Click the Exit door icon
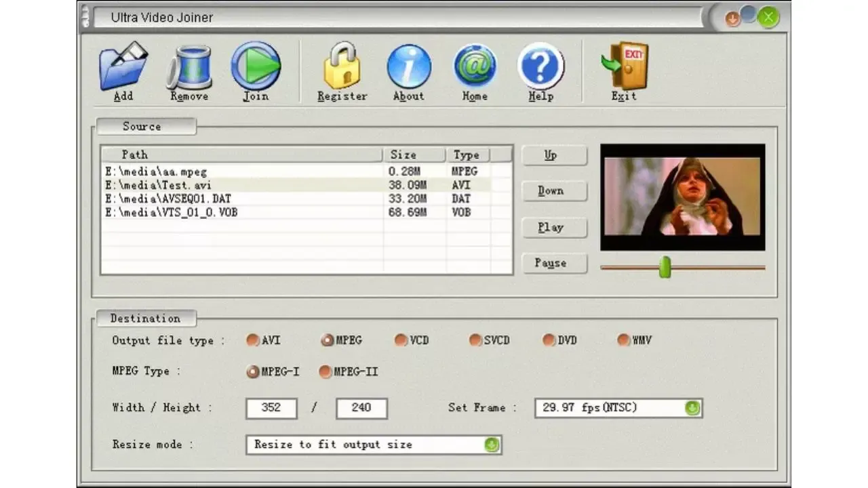 click(625, 66)
